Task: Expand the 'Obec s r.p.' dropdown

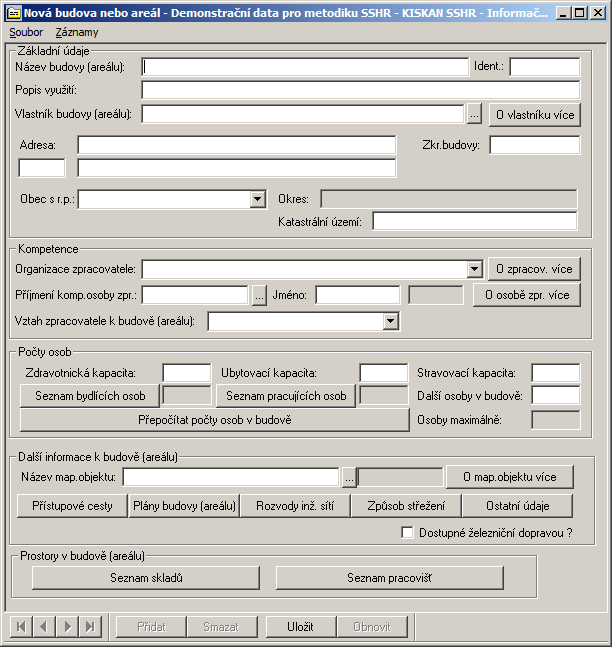Action: tap(258, 200)
